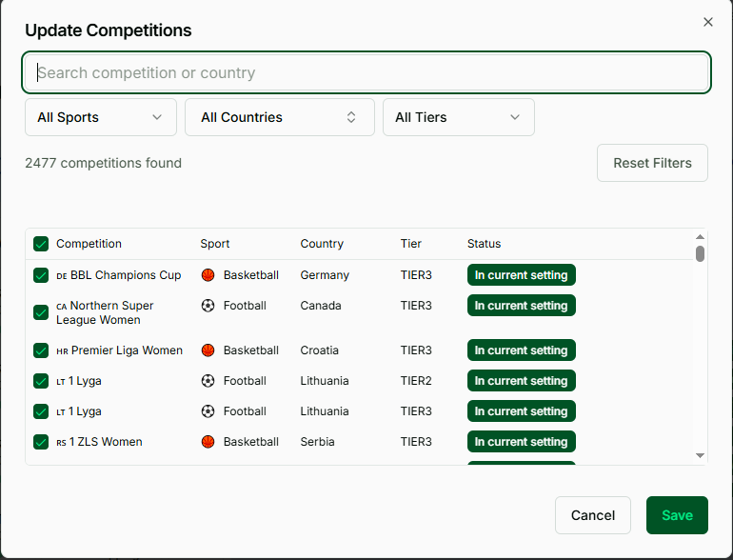Click the basketball icon in BBL Champions Cup row
This screenshot has height=560, width=733.
click(208, 275)
